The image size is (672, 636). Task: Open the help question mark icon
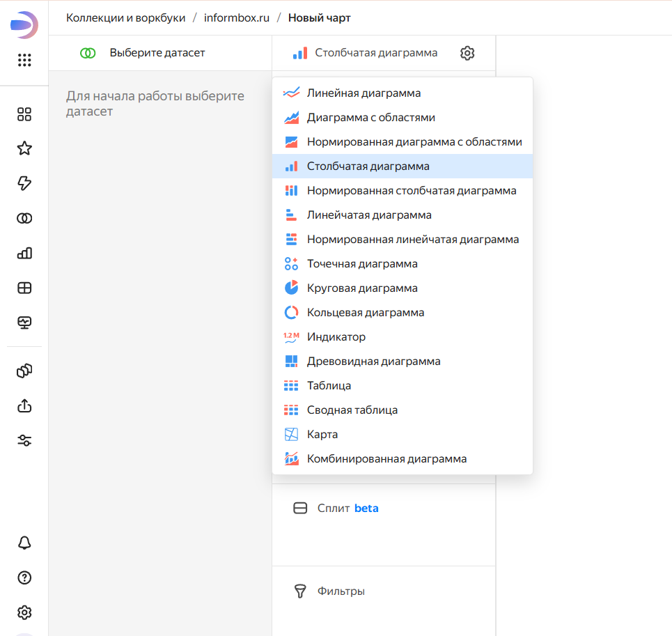click(24, 577)
